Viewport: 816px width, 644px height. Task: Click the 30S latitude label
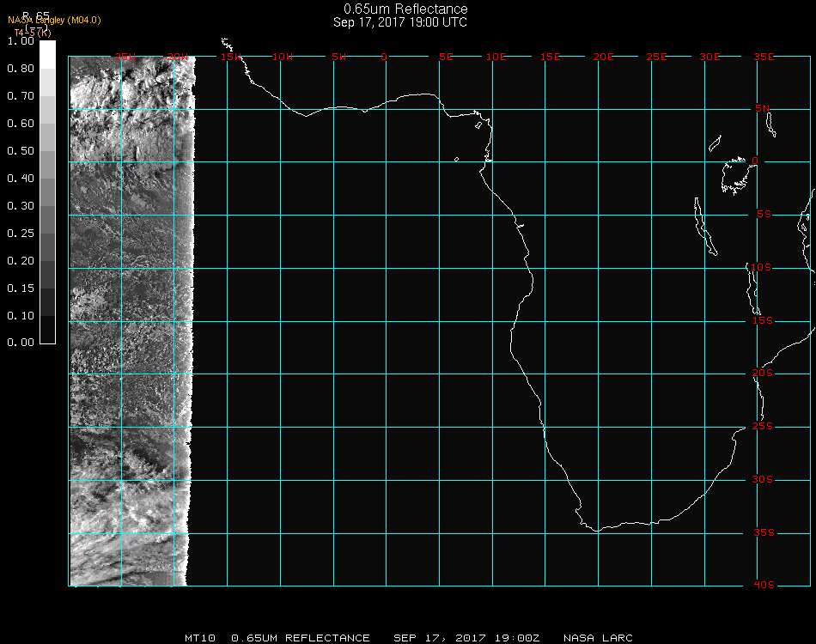click(762, 480)
